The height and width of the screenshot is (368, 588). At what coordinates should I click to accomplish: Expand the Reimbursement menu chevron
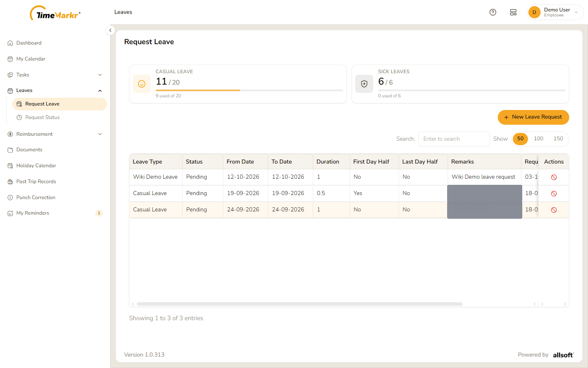coord(100,134)
